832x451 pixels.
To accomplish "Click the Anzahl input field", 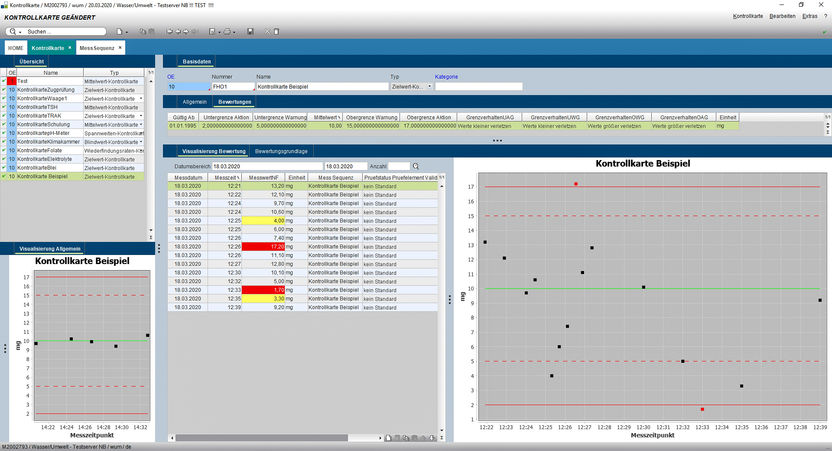I will coord(399,166).
